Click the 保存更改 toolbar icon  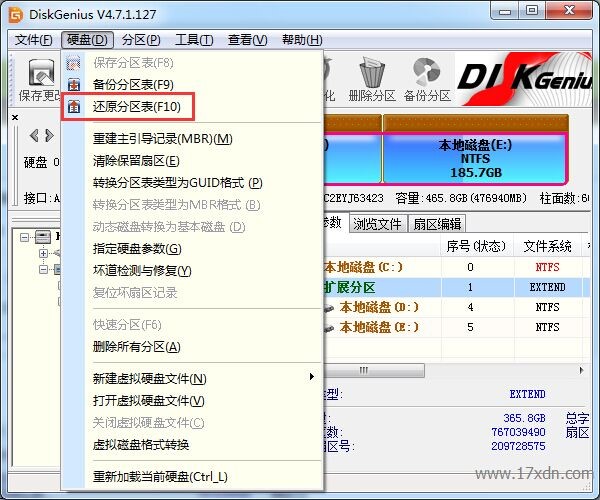point(41,73)
